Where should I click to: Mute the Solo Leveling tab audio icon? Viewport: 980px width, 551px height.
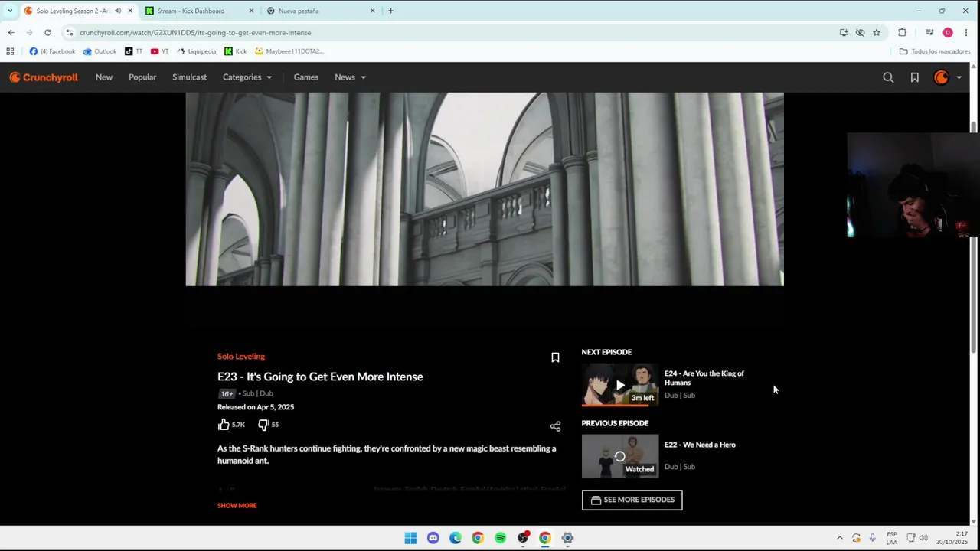click(118, 11)
